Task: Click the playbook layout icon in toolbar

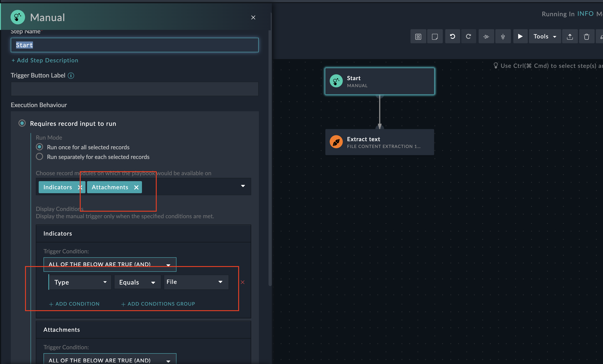Action: (x=418, y=37)
